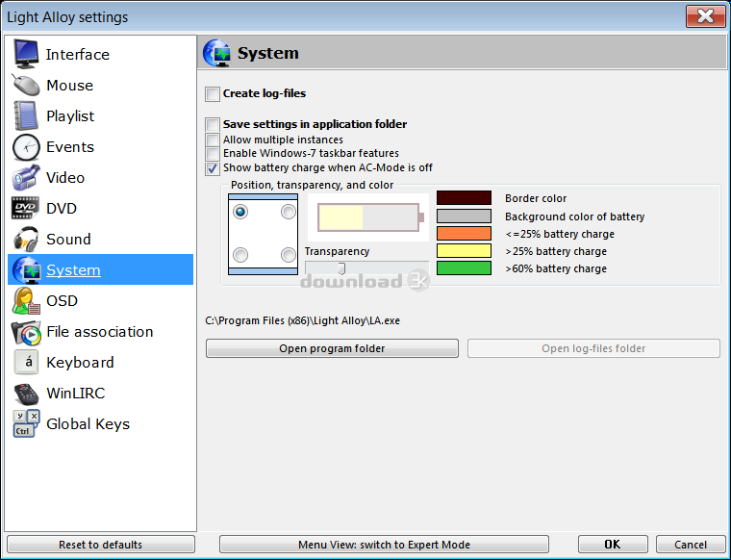This screenshot has height=560, width=731.
Task: Click the DVD logo icon
Action: (x=26, y=208)
